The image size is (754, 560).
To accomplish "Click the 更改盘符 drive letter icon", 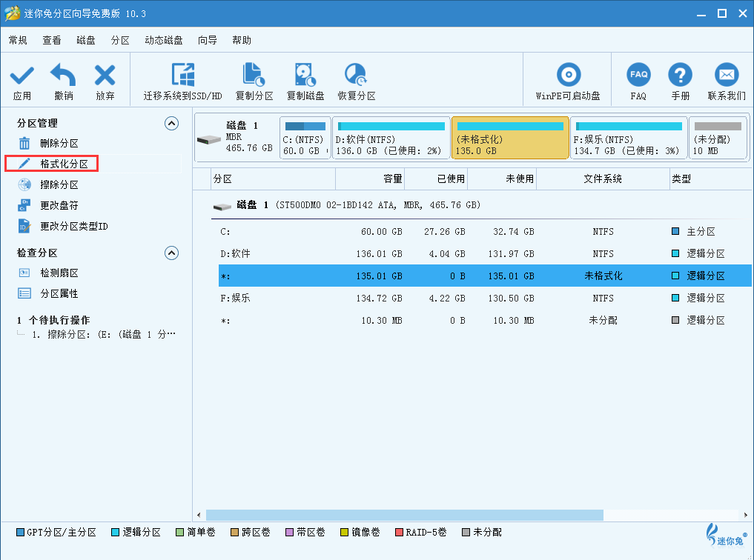I will tap(24, 205).
